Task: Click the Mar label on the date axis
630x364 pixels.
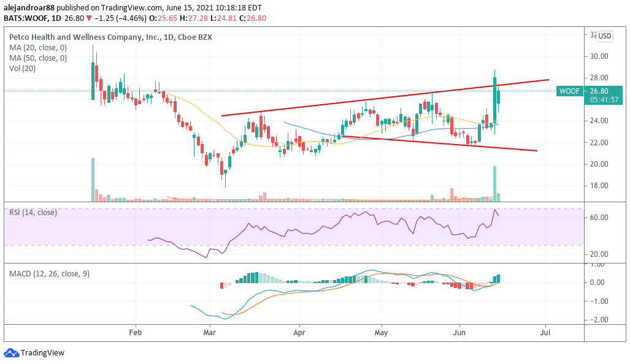Action: (x=209, y=333)
